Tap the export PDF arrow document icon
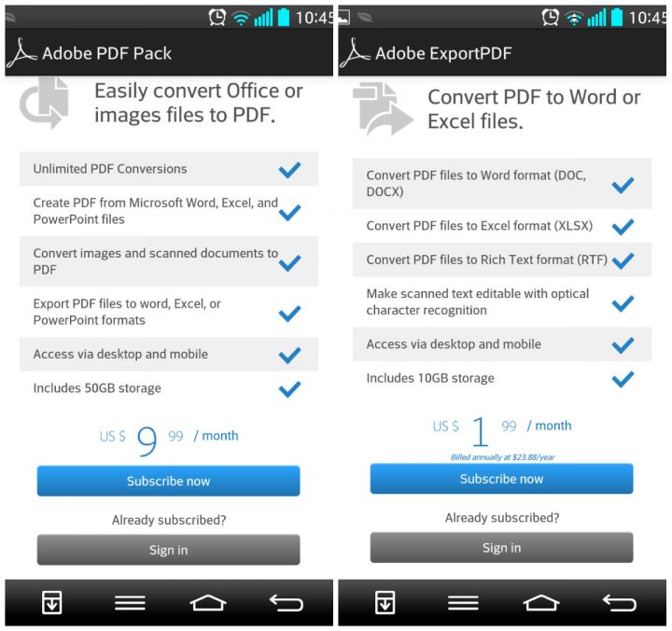The height and width of the screenshot is (631, 672). tap(383, 109)
